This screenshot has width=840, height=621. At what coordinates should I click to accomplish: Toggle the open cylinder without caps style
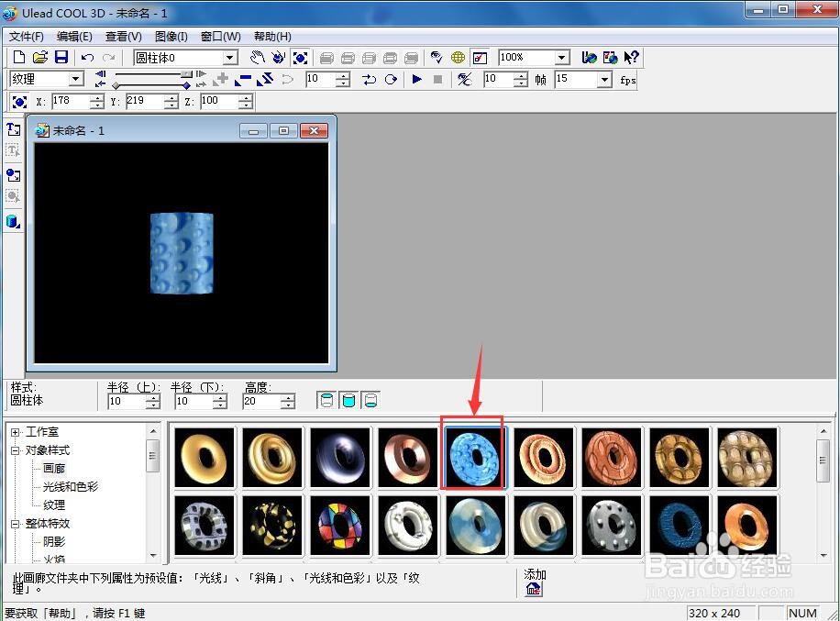[326, 400]
